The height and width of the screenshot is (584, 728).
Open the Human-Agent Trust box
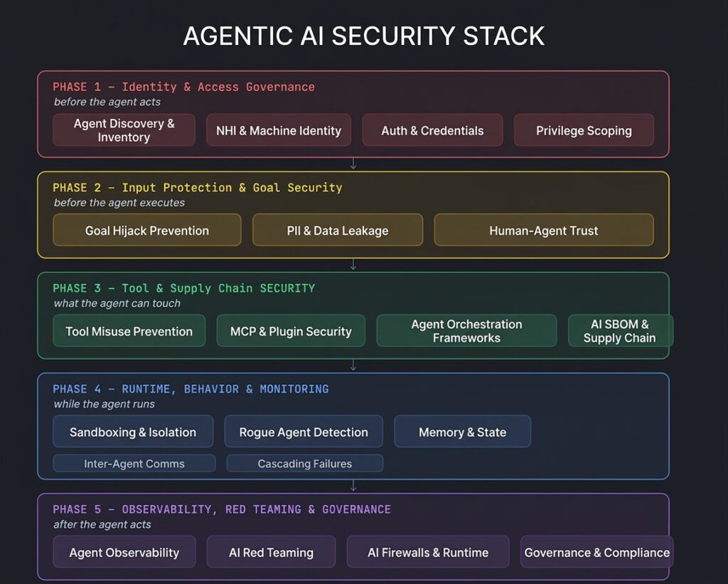click(x=544, y=230)
